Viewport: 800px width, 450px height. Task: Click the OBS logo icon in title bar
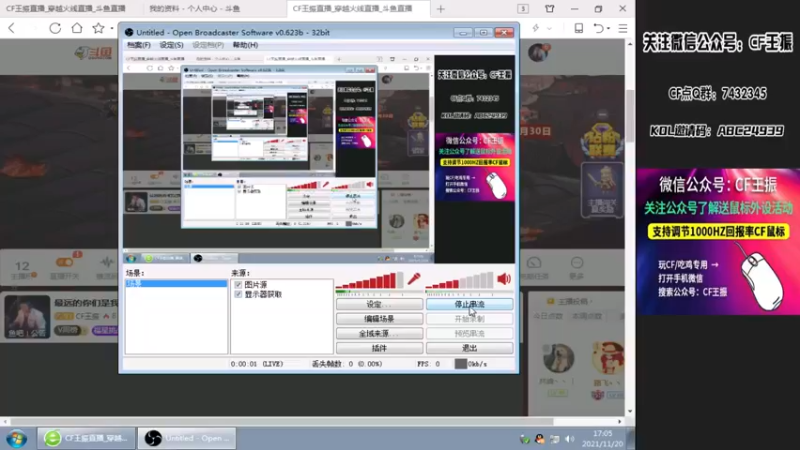point(129,32)
